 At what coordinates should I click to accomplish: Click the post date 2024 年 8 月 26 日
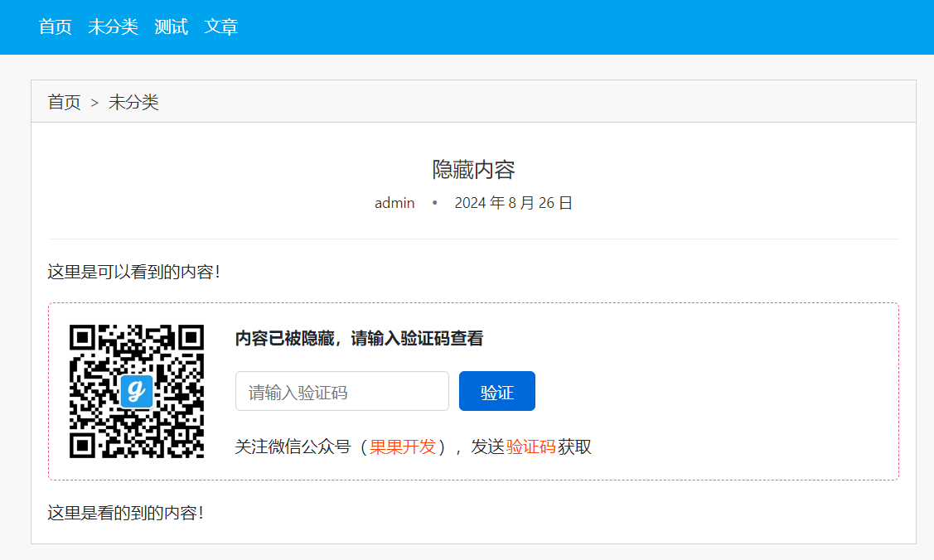[514, 203]
